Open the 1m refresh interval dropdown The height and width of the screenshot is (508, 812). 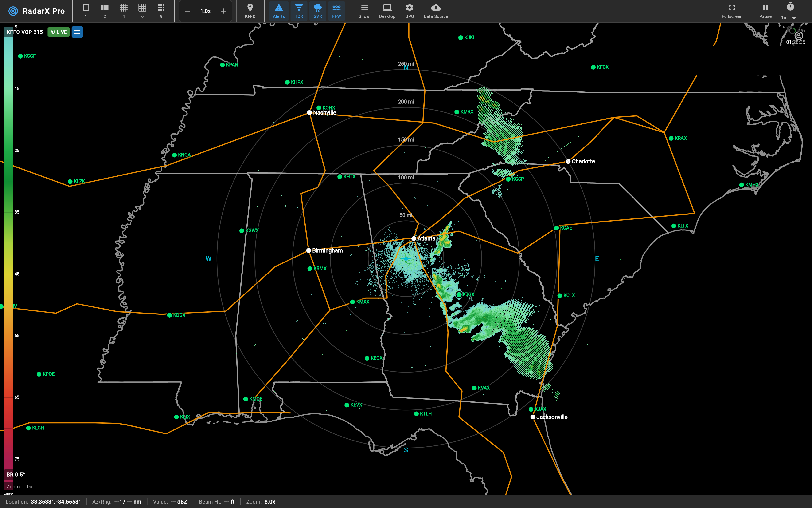[789, 17]
